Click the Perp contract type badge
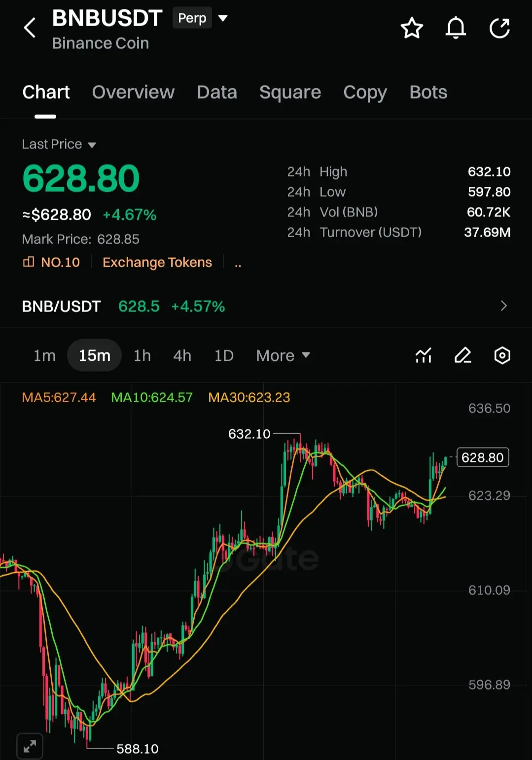The image size is (532, 760). (x=192, y=18)
